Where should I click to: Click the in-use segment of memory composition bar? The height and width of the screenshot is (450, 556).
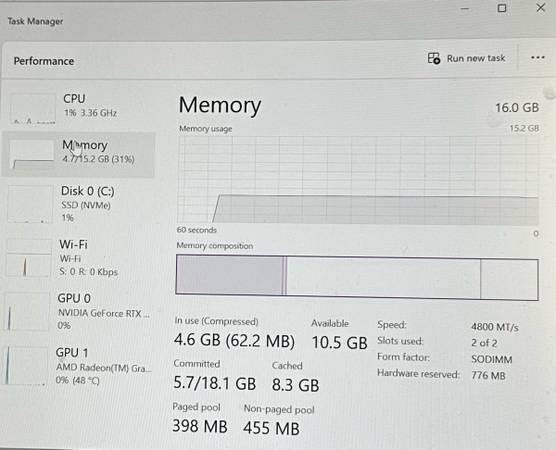coord(229,275)
